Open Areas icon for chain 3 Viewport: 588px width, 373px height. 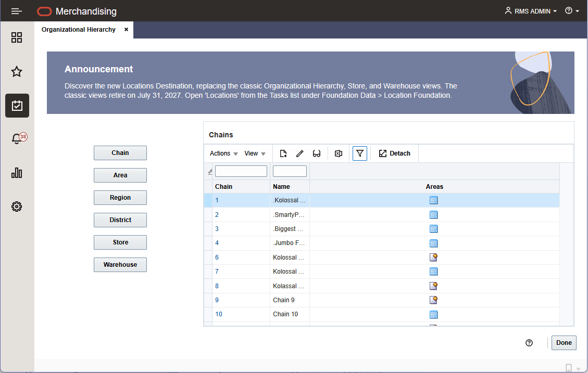point(433,229)
